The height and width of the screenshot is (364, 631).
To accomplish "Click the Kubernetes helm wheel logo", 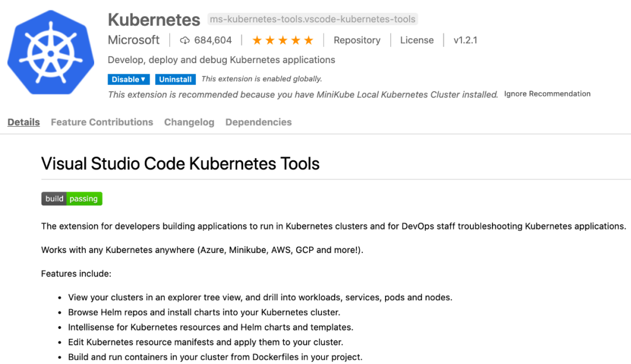I will click(x=51, y=53).
